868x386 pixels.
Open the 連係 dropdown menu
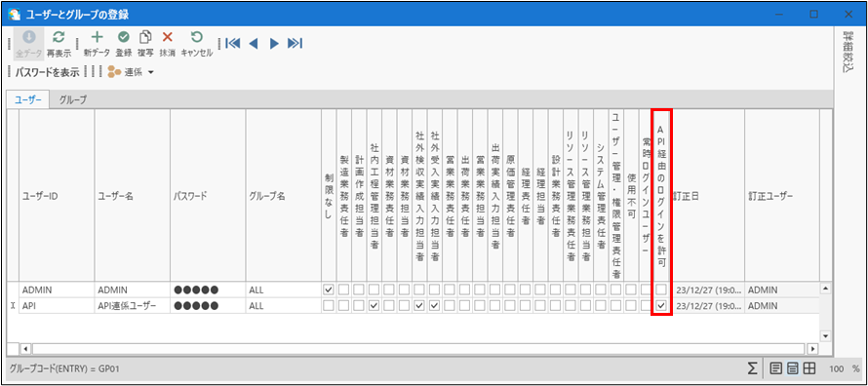tap(131, 72)
